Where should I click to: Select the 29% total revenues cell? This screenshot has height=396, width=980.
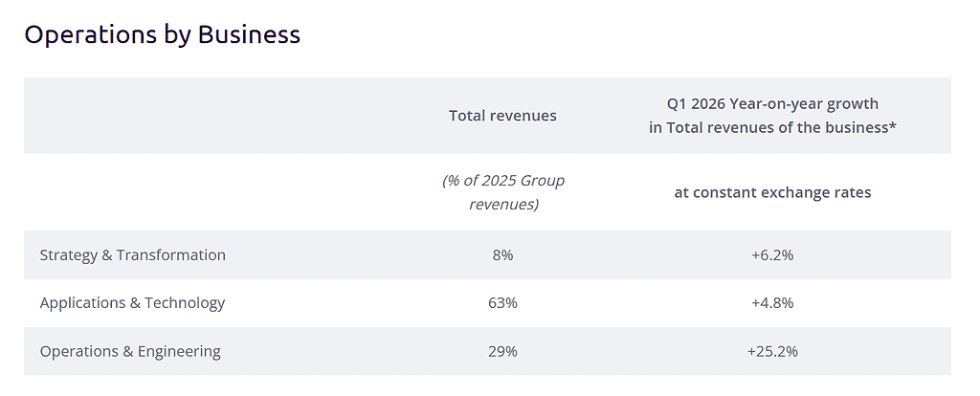[x=502, y=351]
